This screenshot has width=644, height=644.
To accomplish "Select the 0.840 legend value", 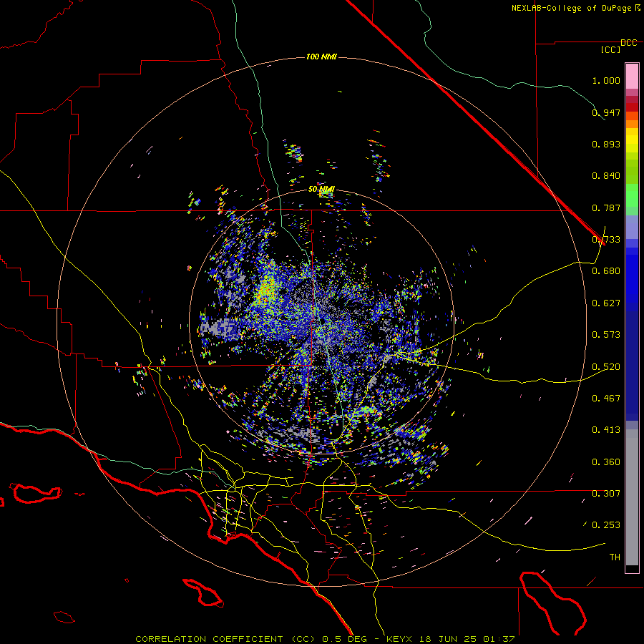I will 606,176.
